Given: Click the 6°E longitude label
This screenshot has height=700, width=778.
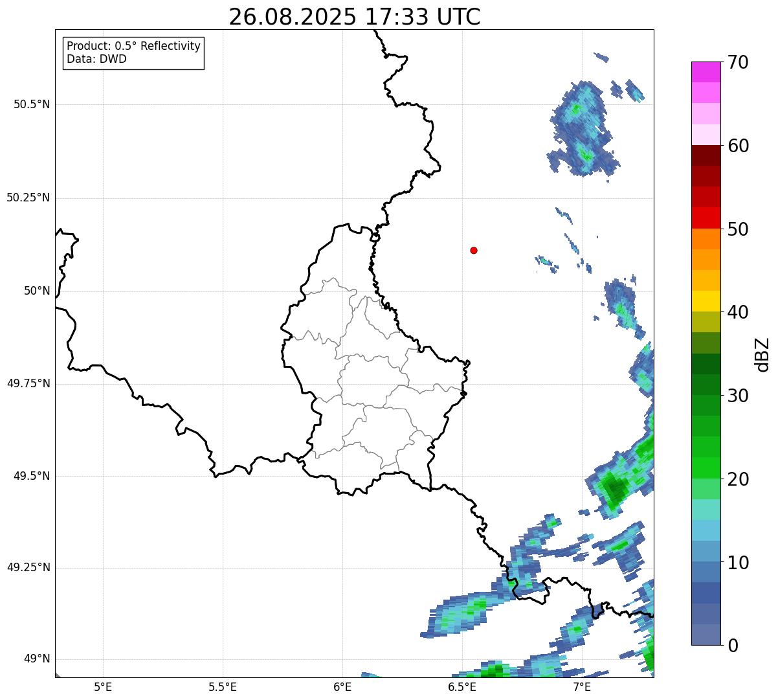Looking at the screenshot, I should [343, 686].
